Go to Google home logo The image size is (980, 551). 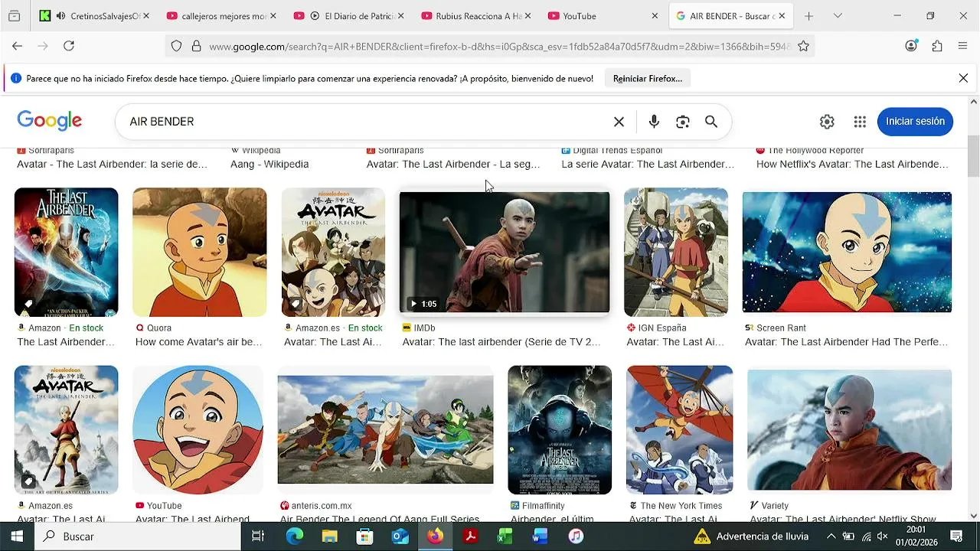point(50,121)
